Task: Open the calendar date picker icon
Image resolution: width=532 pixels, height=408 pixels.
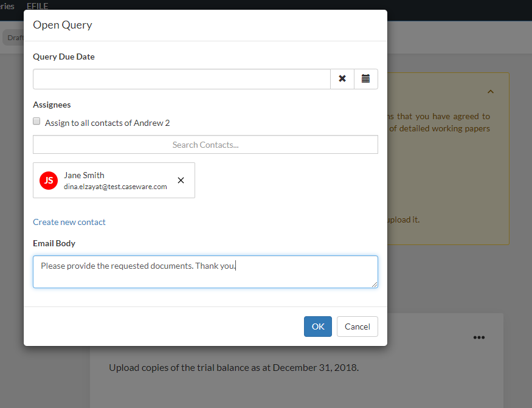Action: pos(365,78)
